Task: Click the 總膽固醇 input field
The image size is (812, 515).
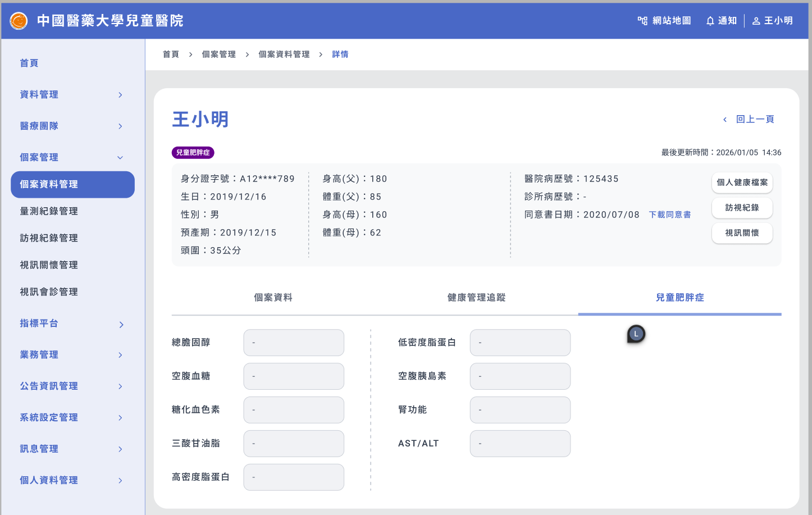Action: (x=294, y=343)
